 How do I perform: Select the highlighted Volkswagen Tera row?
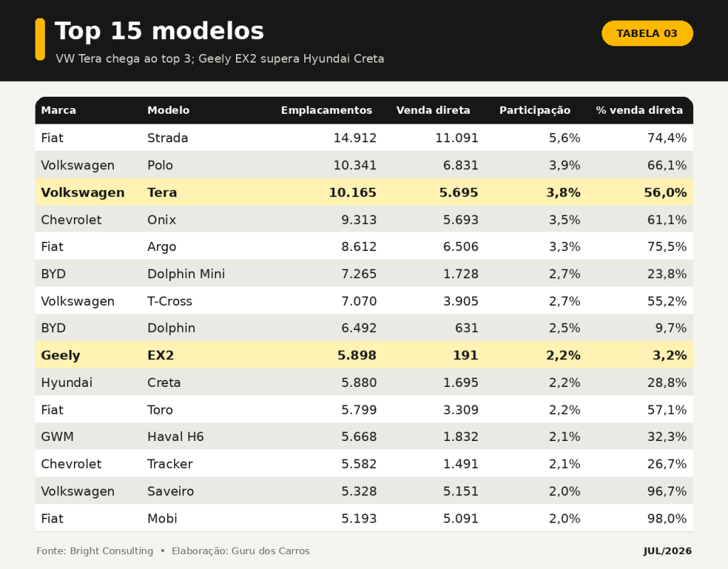tap(364, 192)
